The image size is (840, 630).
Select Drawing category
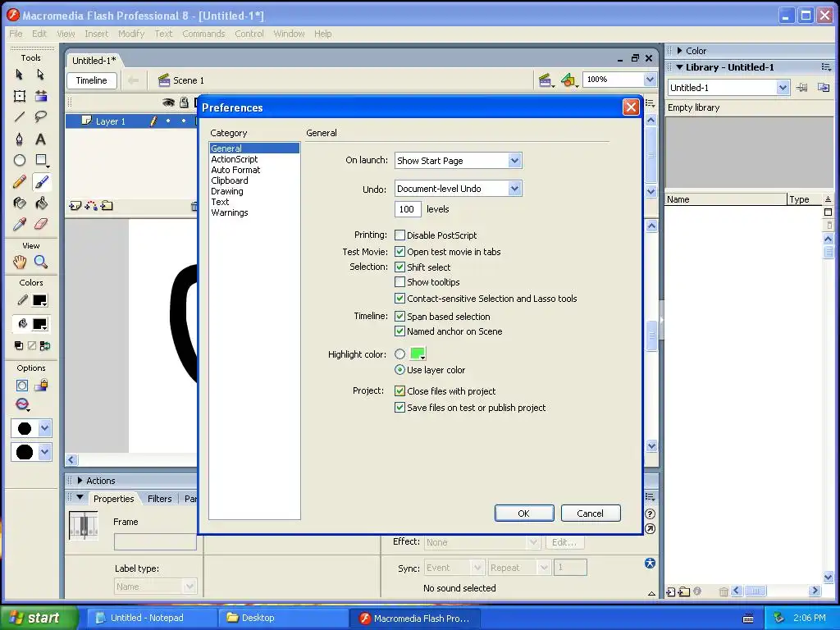point(227,191)
